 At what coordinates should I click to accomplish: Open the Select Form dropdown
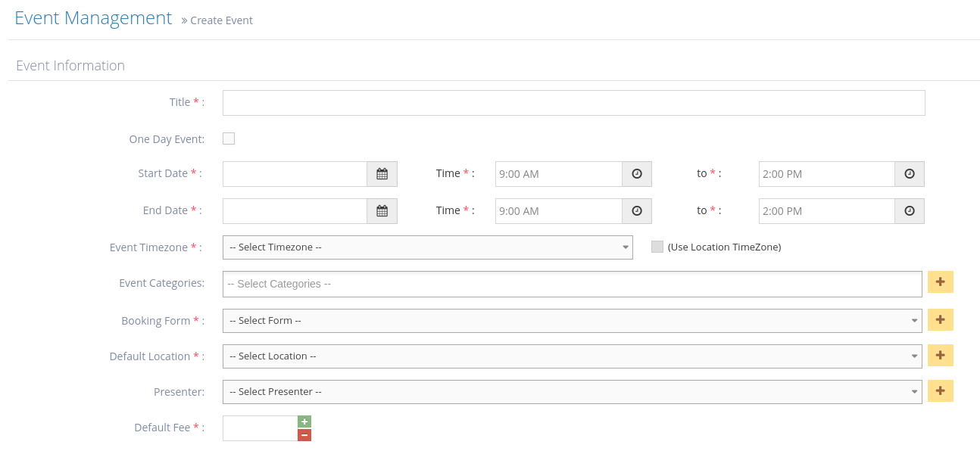(572, 321)
